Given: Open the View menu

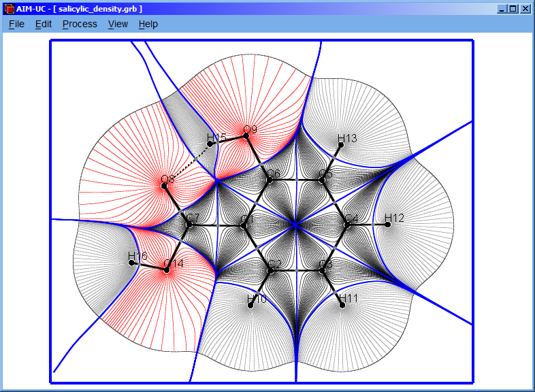Looking at the screenshot, I should tap(118, 24).
